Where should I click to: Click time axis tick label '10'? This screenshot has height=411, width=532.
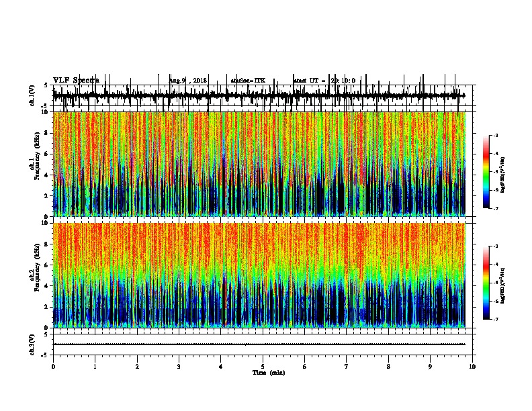(472, 367)
